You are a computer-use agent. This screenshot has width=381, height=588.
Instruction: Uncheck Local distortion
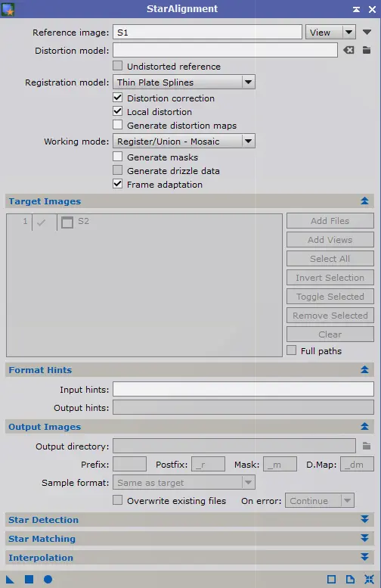pos(118,111)
